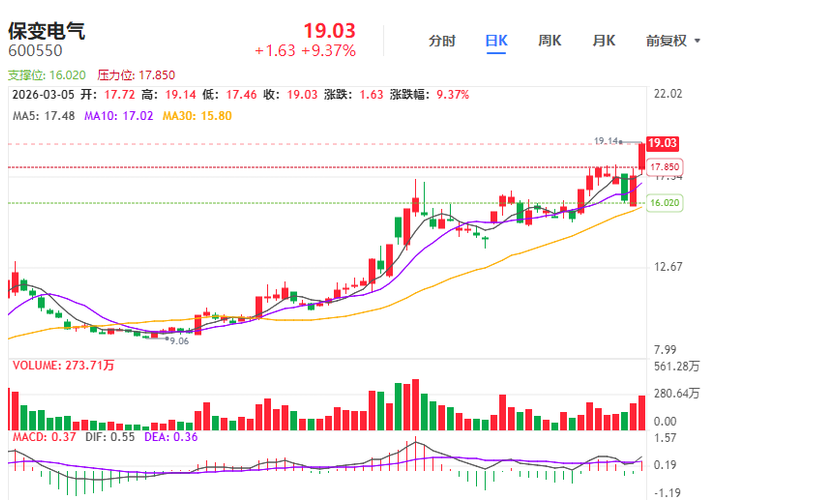Click the 22.02 price axis label
Viewport: 835px width, 500px height.
click(668, 94)
